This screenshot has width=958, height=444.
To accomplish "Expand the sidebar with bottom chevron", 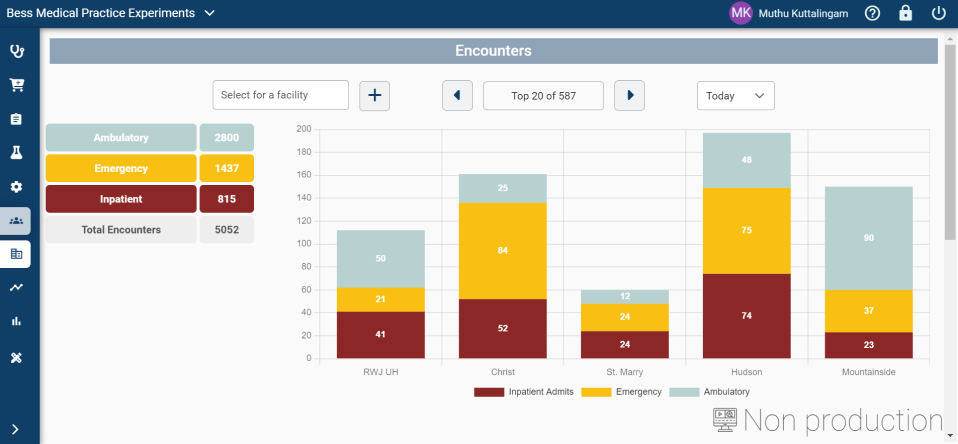I will 16,429.
